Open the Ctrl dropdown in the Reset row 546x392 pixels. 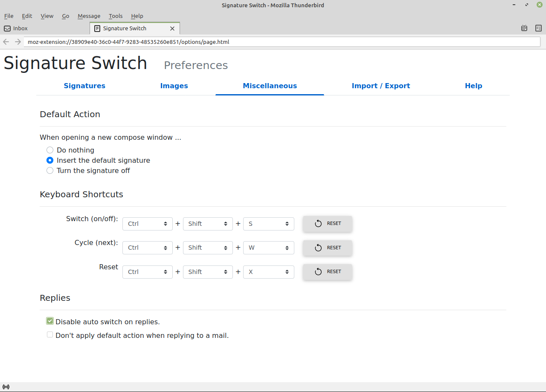pos(148,272)
